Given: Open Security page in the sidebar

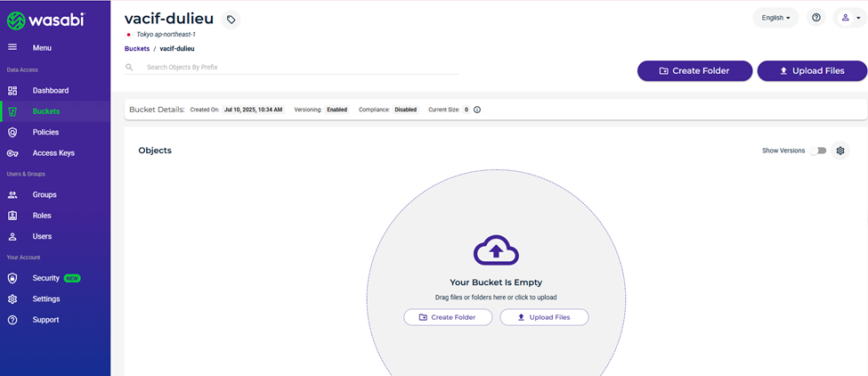Looking at the screenshot, I should click(46, 278).
